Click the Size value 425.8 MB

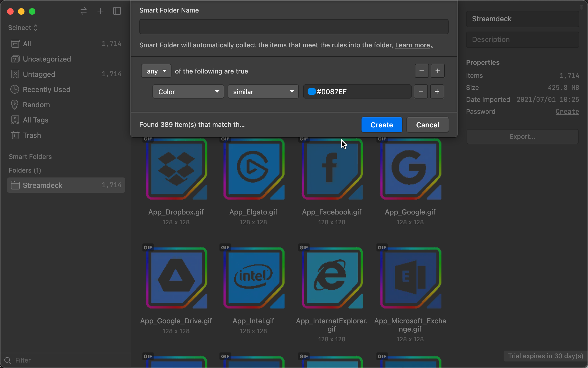point(563,88)
